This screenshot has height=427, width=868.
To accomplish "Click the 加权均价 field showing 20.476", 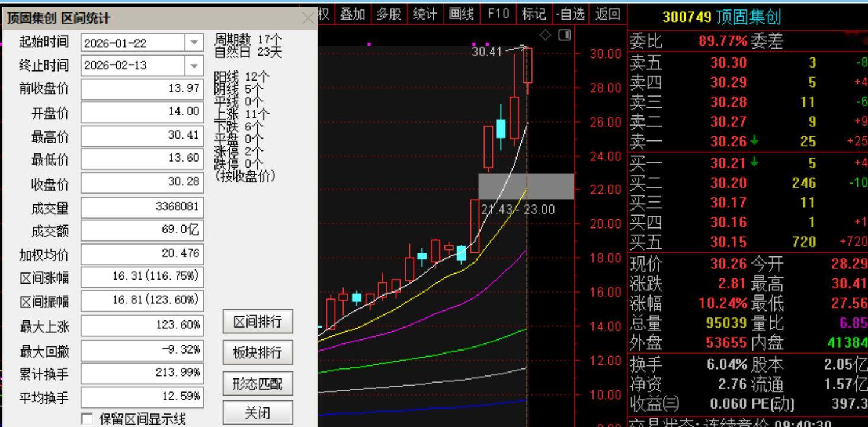I will tap(142, 254).
